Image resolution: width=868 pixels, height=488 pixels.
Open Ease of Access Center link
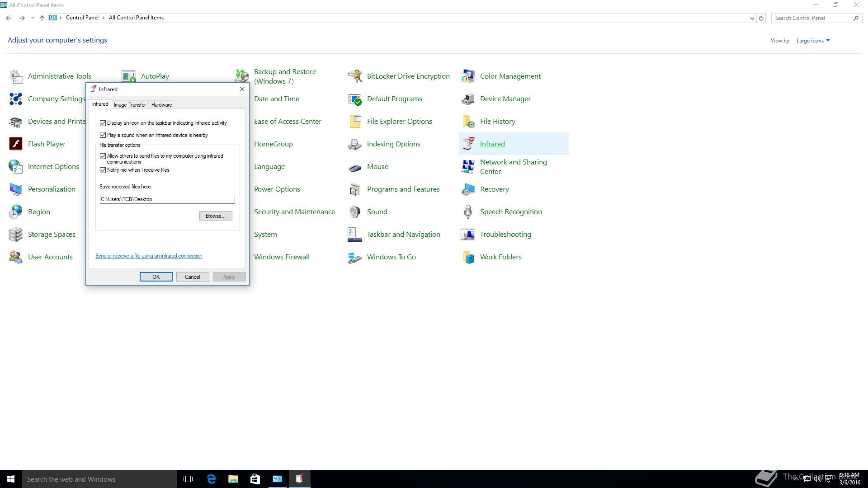click(x=288, y=122)
